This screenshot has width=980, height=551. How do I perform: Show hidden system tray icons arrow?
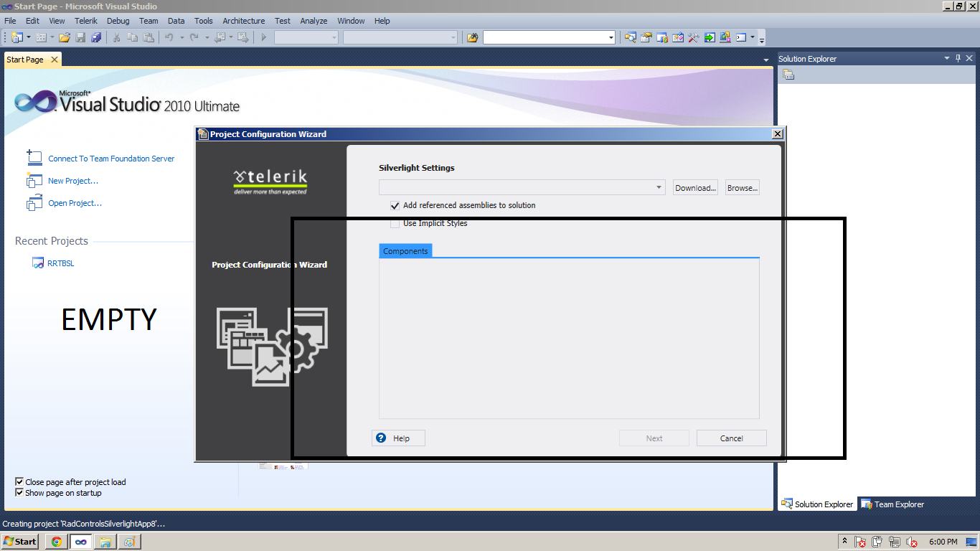[x=845, y=542]
